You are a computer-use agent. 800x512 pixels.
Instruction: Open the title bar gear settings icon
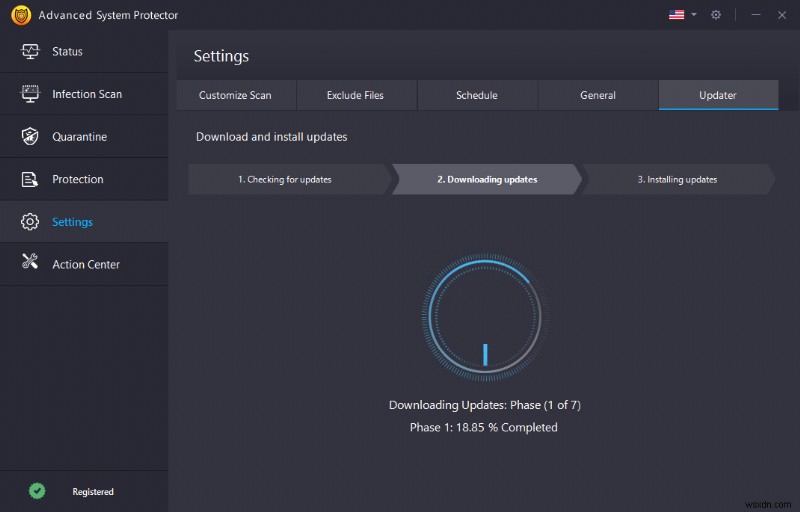tap(716, 15)
